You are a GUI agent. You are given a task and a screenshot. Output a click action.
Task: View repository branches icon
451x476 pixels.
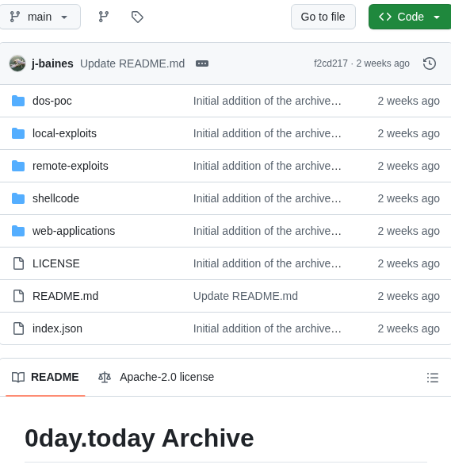104,17
